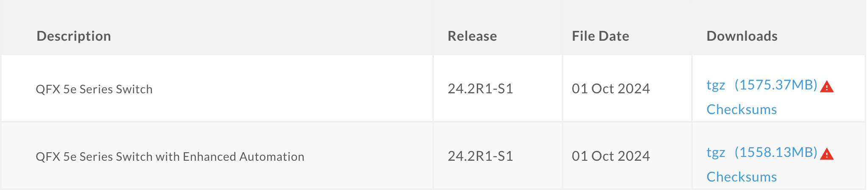Select the QFX 5e Series Switch description
The image size is (868, 190).
[94, 89]
